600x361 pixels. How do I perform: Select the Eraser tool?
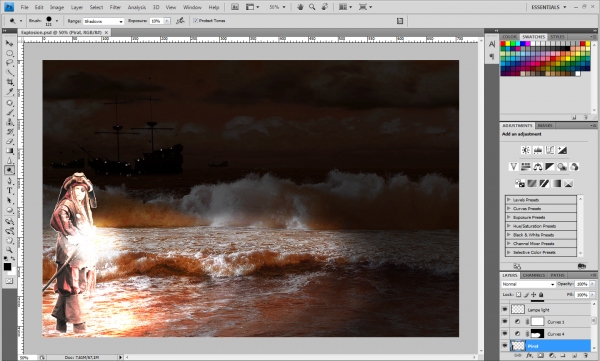[x=10, y=141]
